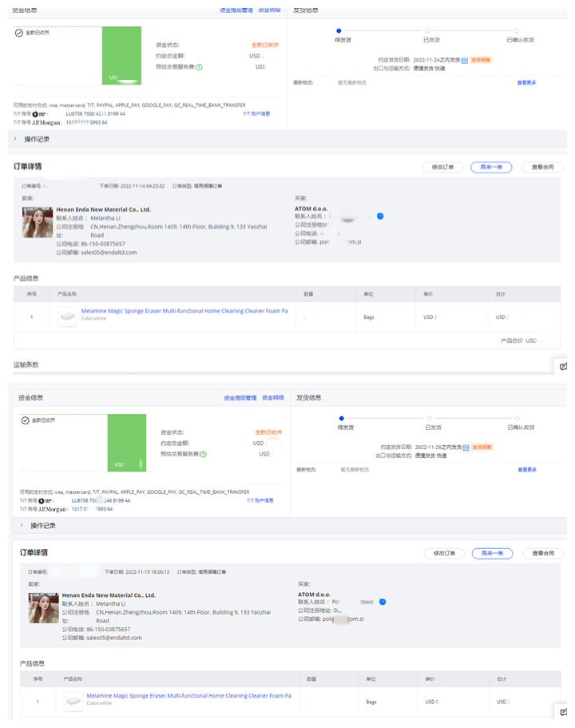
Task: Click the 预估交易服务费 help icon in the top panel
Action: click(x=199, y=67)
